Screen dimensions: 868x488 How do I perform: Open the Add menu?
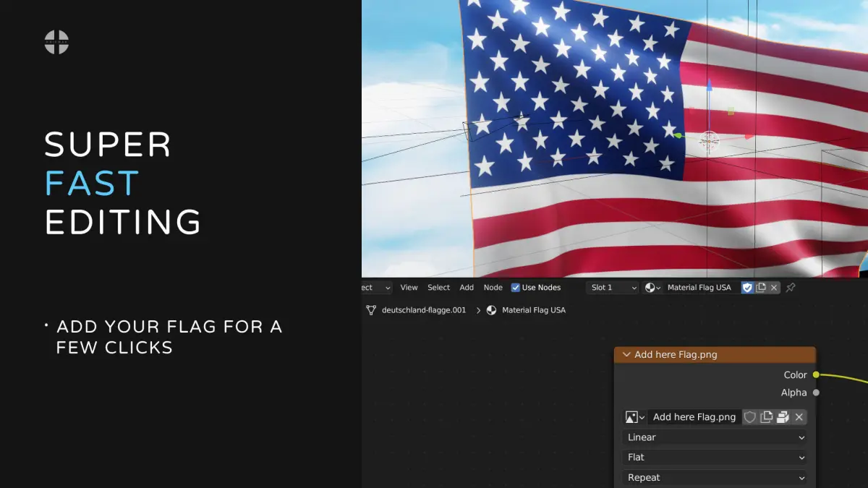(467, 288)
